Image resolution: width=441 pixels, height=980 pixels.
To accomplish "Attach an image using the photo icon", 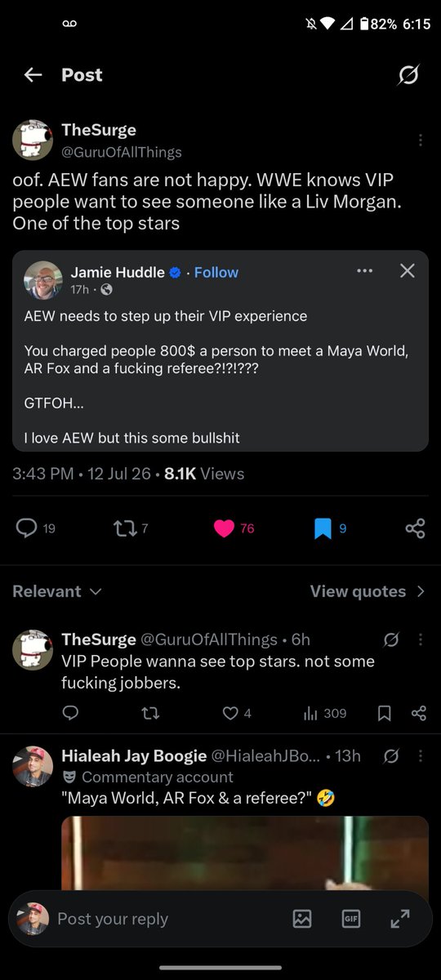I will pyautogui.click(x=302, y=919).
